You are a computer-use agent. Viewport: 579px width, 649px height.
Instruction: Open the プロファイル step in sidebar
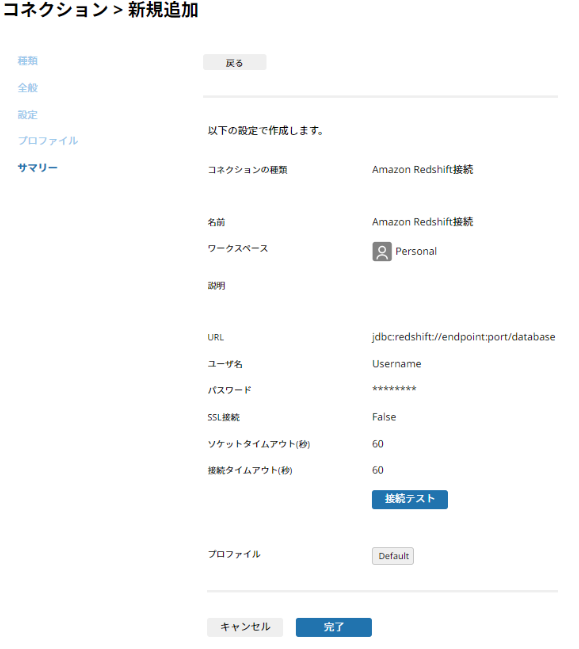(48, 141)
